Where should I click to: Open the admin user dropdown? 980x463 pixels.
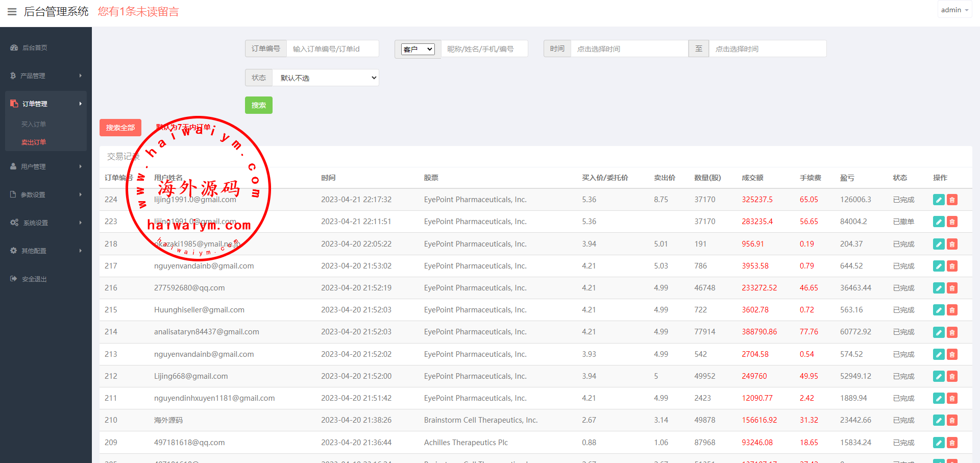click(954, 10)
